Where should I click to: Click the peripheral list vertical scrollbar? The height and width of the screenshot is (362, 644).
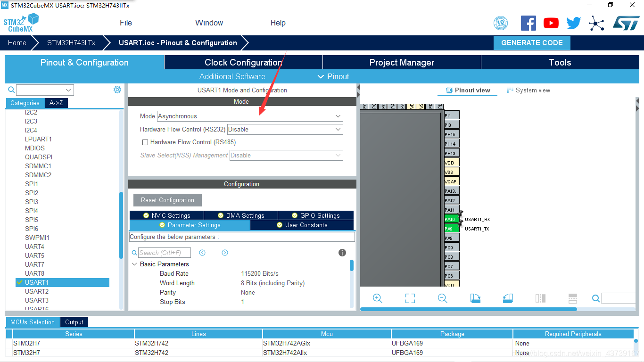click(x=121, y=225)
